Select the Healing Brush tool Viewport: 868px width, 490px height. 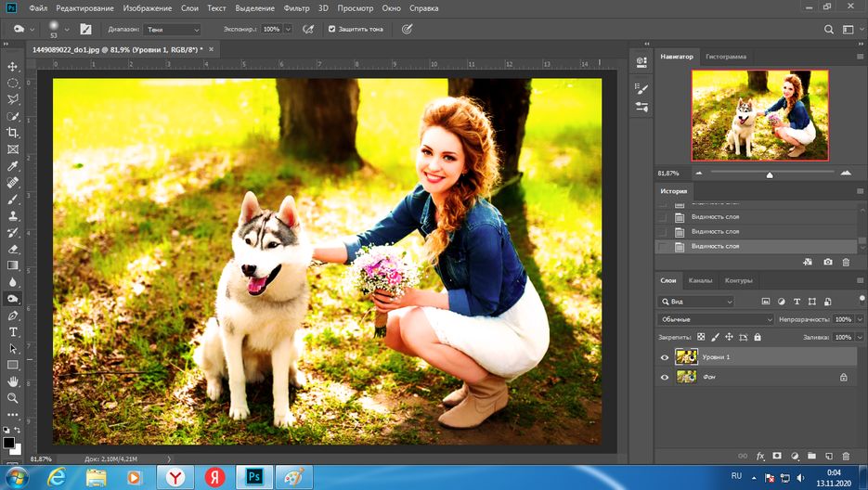(x=12, y=183)
